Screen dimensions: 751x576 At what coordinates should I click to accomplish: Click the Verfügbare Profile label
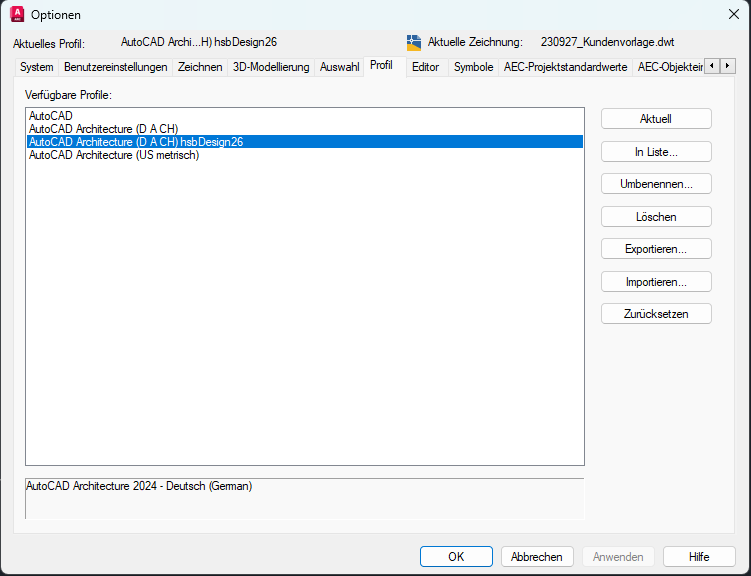point(68,95)
